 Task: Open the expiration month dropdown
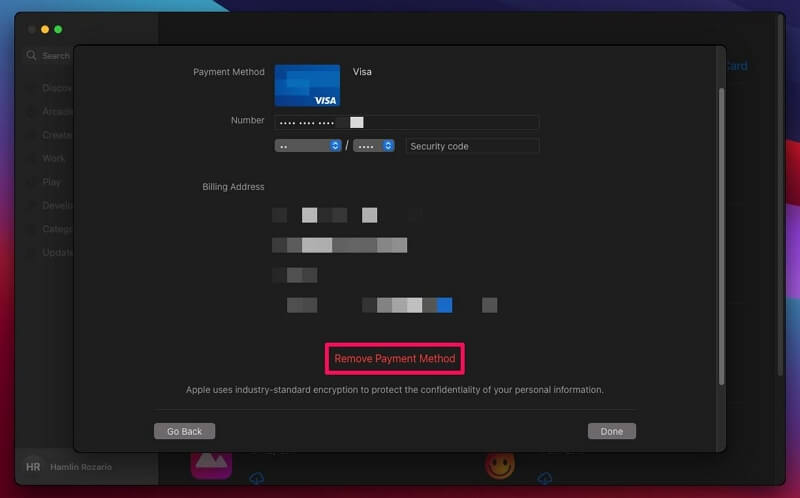tap(308, 146)
